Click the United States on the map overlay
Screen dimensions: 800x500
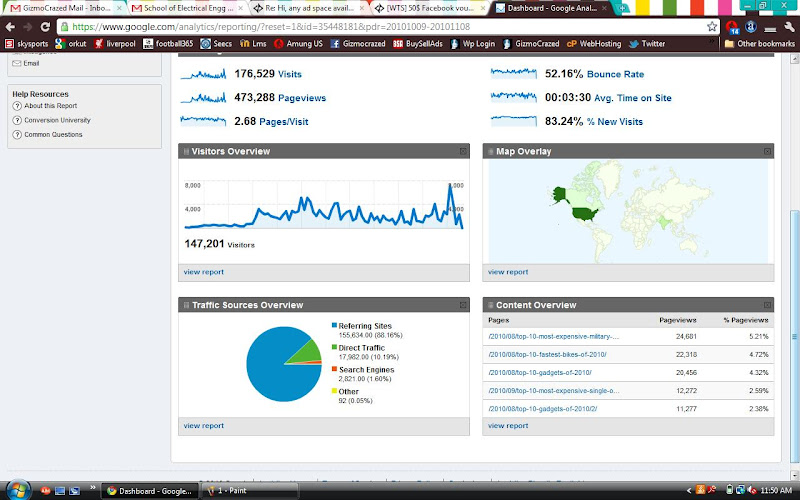[x=584, y=213]
